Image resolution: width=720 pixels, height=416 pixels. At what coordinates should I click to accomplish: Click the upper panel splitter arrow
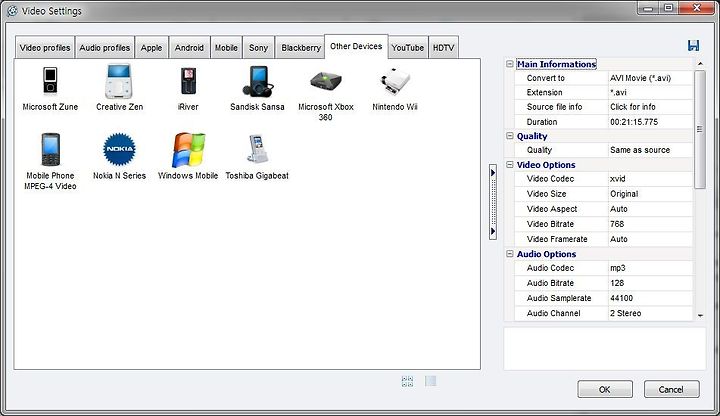point(493,173)
